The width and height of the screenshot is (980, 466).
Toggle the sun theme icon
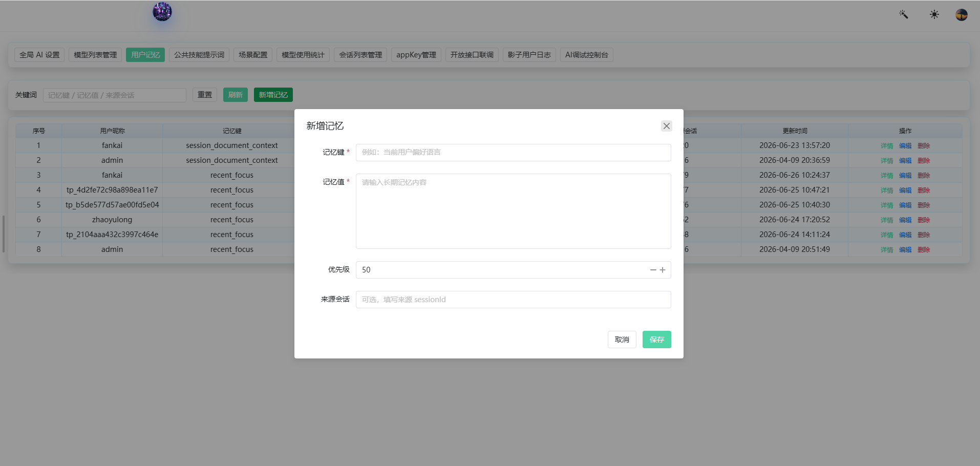[934, 14]
